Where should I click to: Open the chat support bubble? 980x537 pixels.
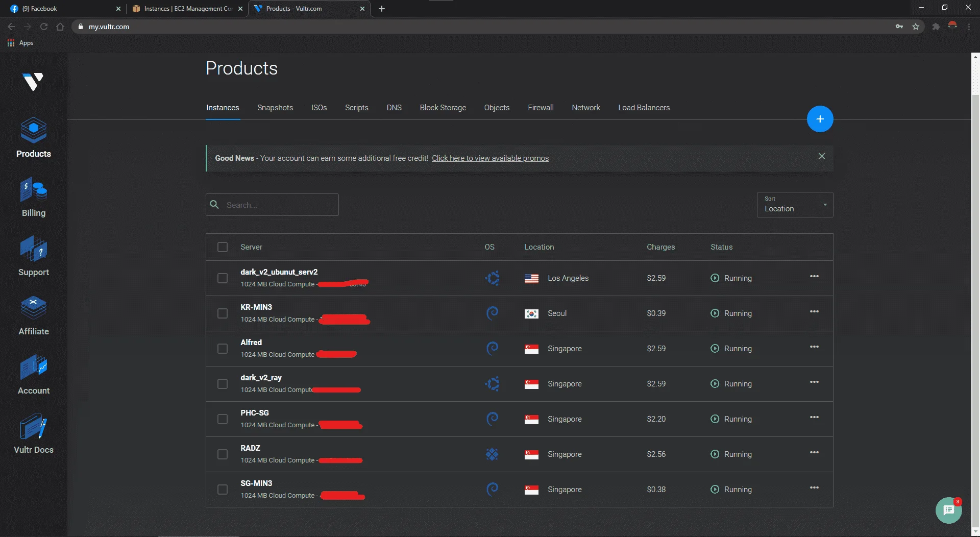tap(948, 510)
